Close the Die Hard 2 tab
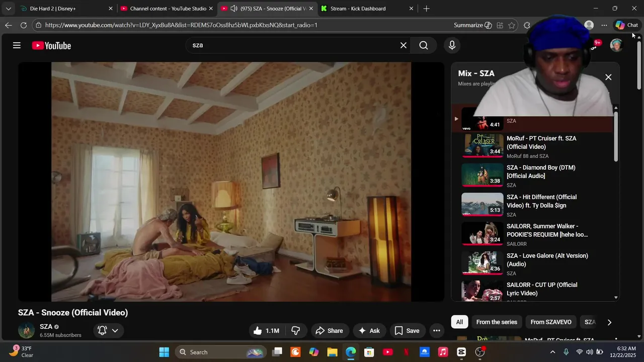The width and height of the screenshot is (644, 362). click(x=111, y=9)
